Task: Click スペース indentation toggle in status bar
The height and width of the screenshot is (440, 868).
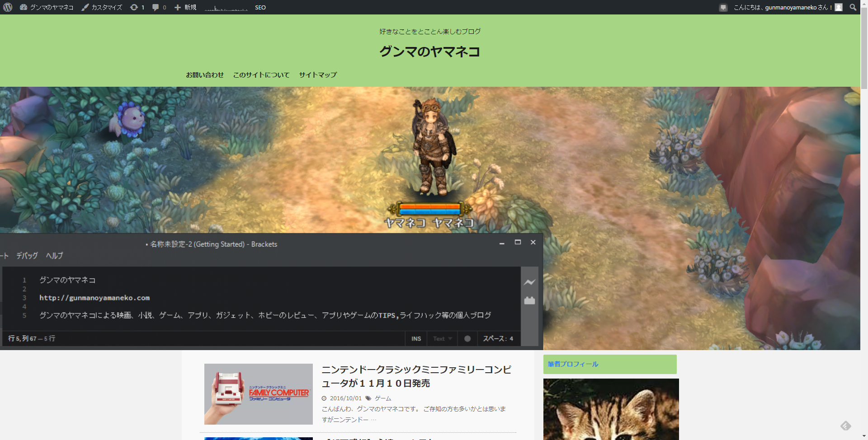Action: [x=495, y=339]
